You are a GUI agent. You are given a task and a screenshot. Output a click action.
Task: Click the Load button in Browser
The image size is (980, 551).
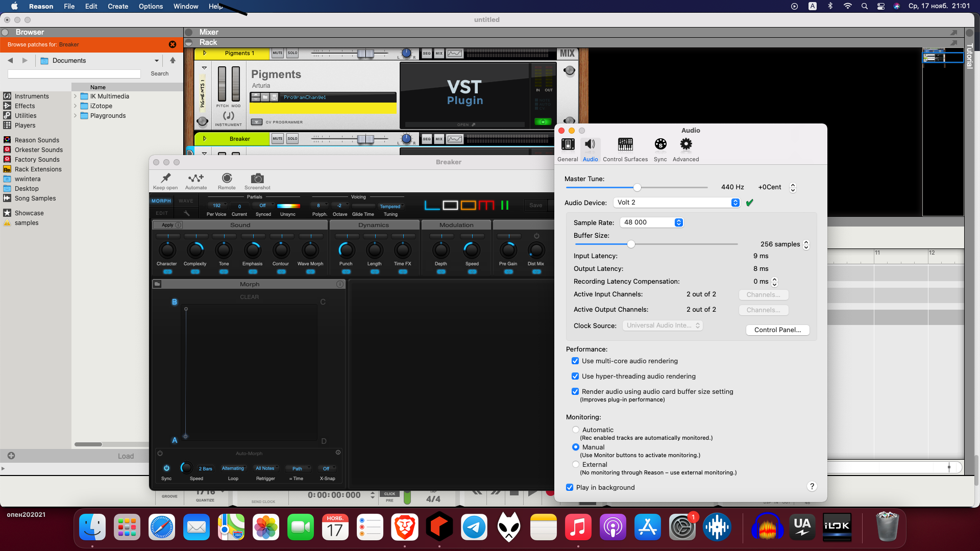pyautogui.click(x=126, y=456)
